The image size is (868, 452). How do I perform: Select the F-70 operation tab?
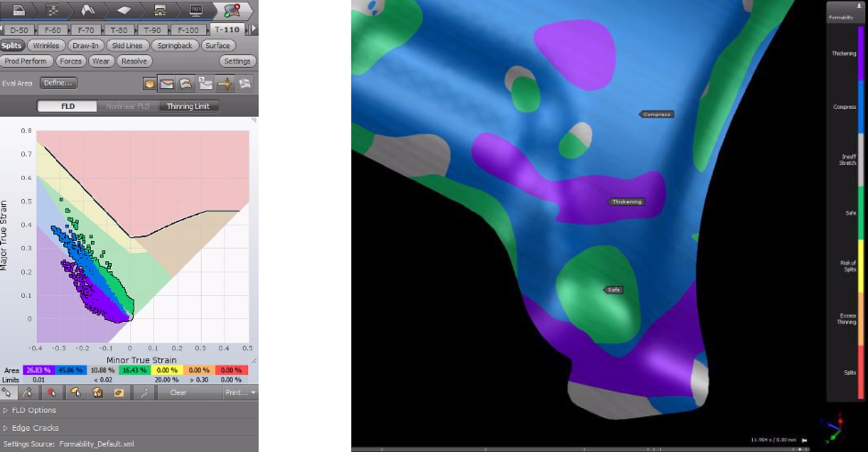coord(86,30)
